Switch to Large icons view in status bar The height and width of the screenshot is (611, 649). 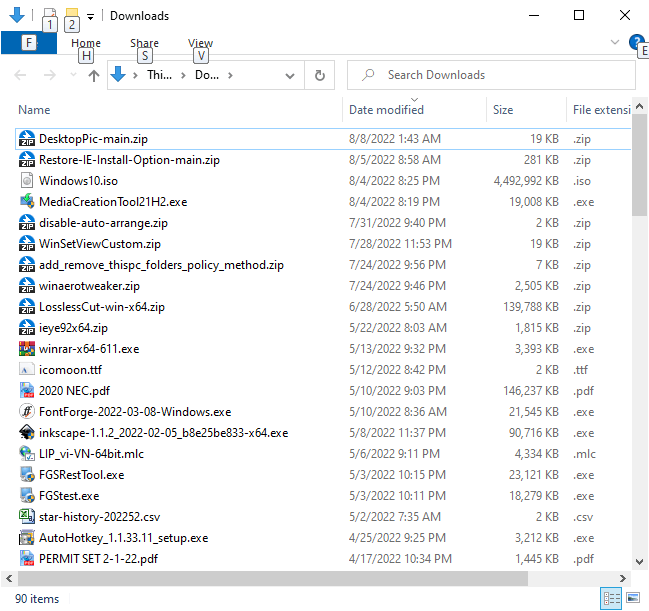(x=633, y=599)
